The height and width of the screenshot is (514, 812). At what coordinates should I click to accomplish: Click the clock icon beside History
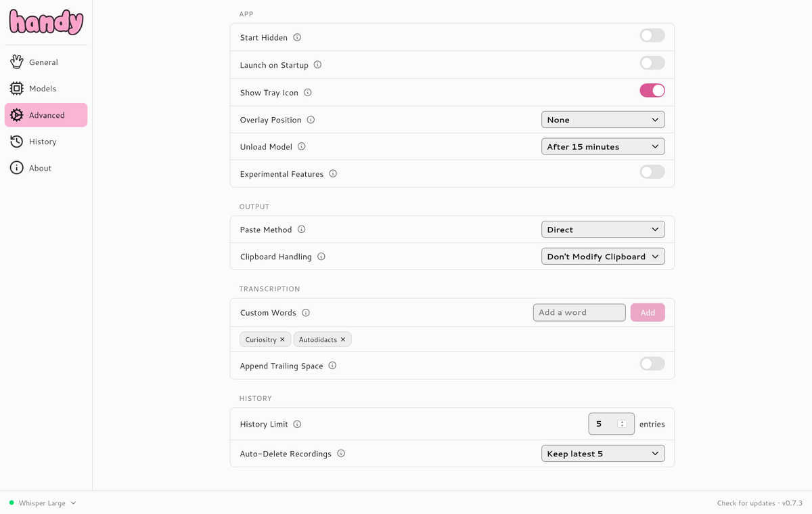(17, 142)
